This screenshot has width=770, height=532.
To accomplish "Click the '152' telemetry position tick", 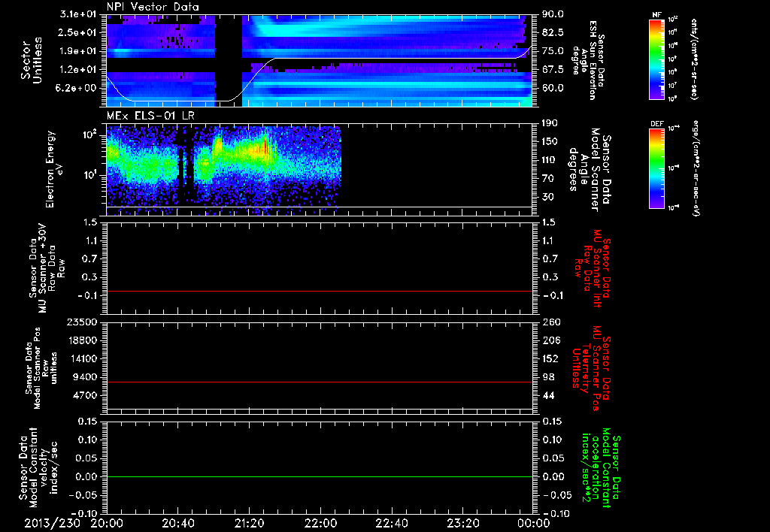I will (x=550, y=358).
